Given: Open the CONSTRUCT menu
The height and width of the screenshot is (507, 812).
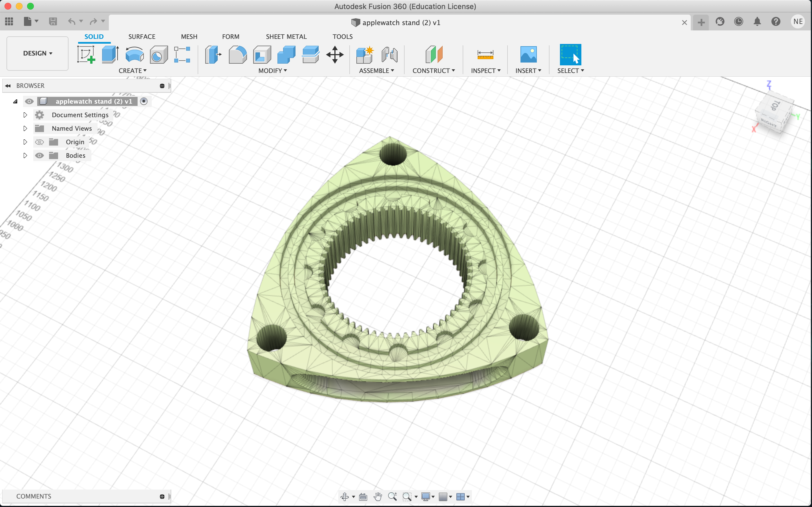Looking at the screenshot, I should click(x=434, y=71).
